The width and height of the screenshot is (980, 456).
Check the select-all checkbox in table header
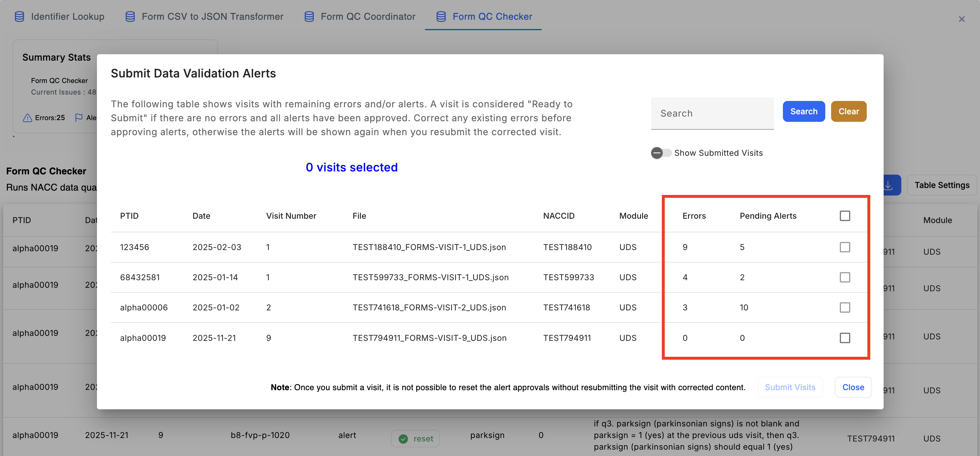pyautogui.click(x=844, y=216)
